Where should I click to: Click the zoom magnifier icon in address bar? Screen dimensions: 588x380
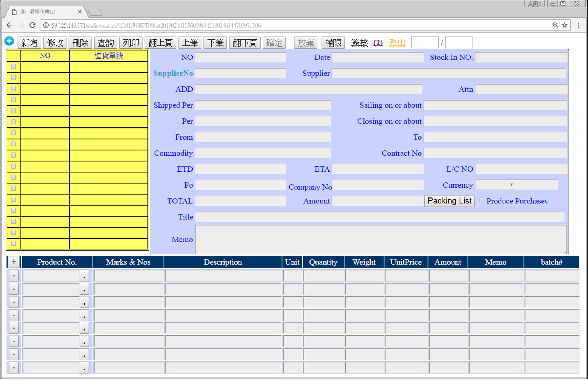click(x=555, y=25)
